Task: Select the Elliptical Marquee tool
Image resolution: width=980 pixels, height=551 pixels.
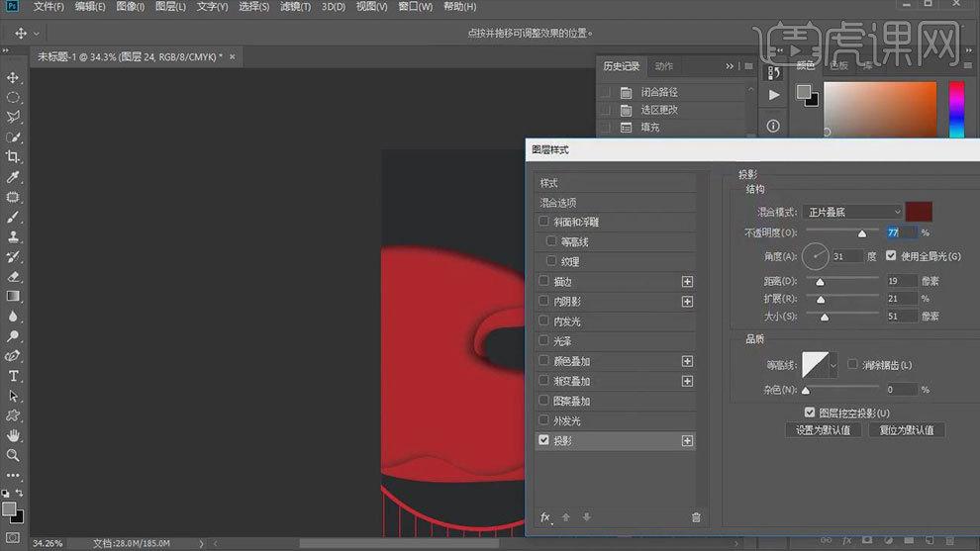Action: (x=13, y=98)
